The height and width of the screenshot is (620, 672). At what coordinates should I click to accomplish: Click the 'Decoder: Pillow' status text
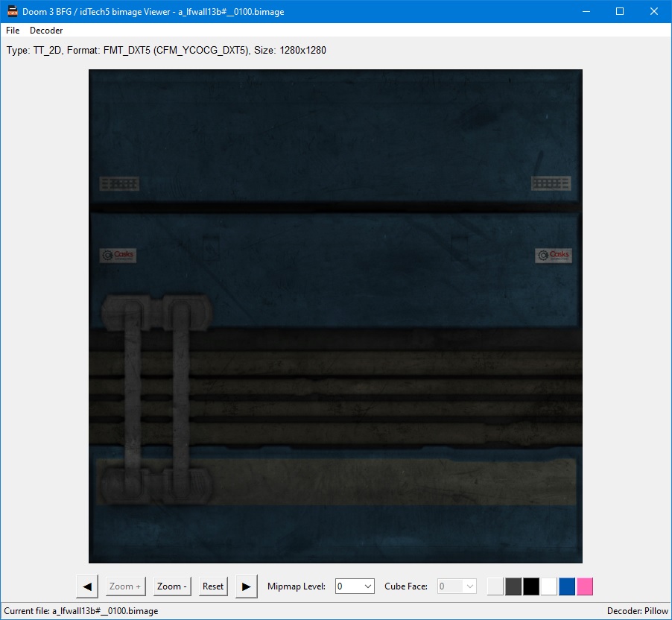pos(637,611)
